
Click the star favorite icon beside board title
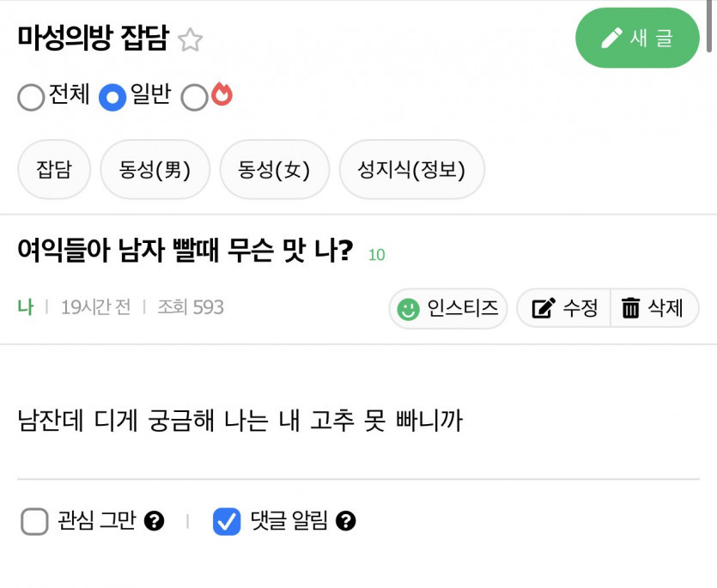point(190,39)
